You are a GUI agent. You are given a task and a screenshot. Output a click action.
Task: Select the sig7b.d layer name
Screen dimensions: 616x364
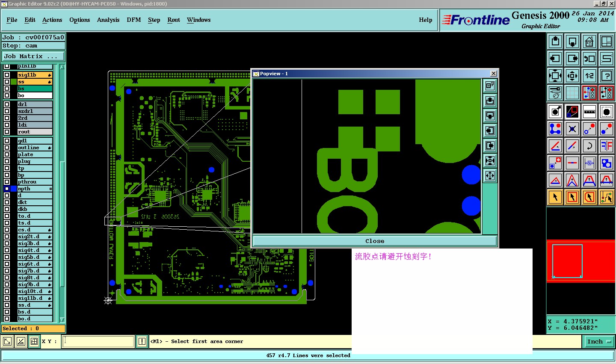35,271
